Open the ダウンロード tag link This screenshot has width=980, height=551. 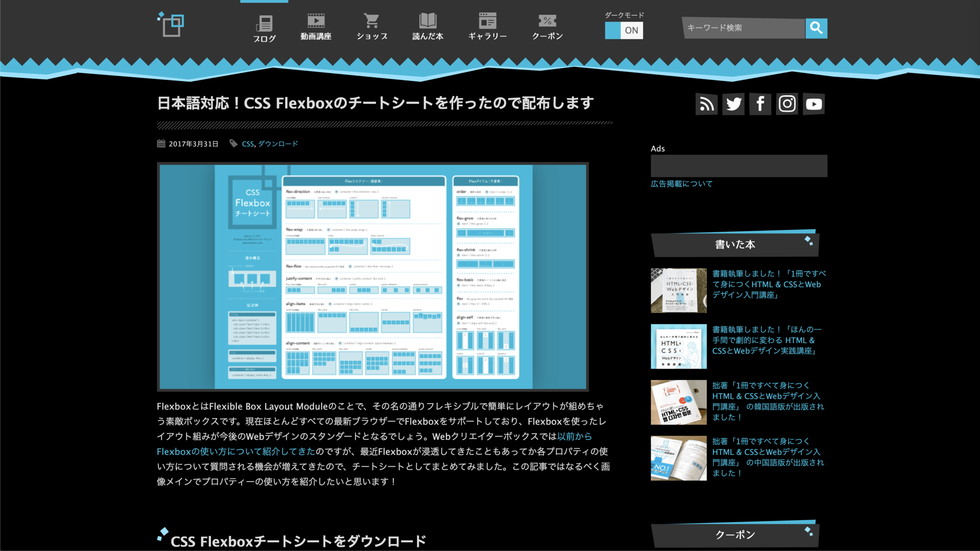[x=278, y=144]
